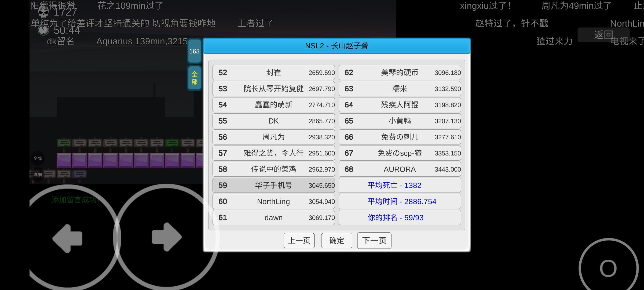Image resolution: width=644 pixels, height=290 pixels.
Task: Select the 163 side tab
Action: (194, 51)
